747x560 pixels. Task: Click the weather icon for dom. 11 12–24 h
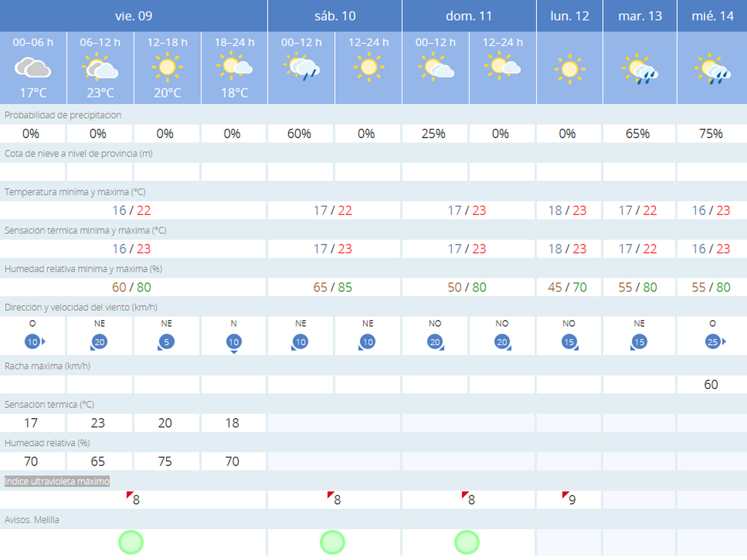(503, 66)
